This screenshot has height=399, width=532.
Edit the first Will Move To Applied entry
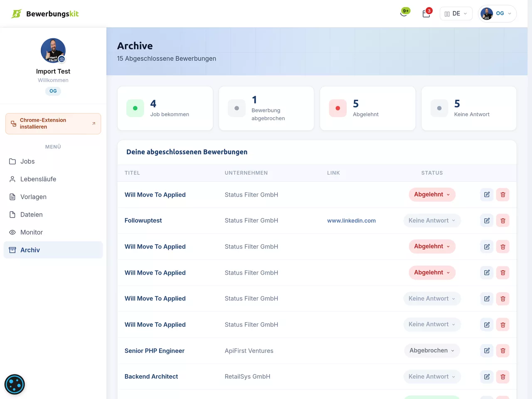(x=487, y=195)
